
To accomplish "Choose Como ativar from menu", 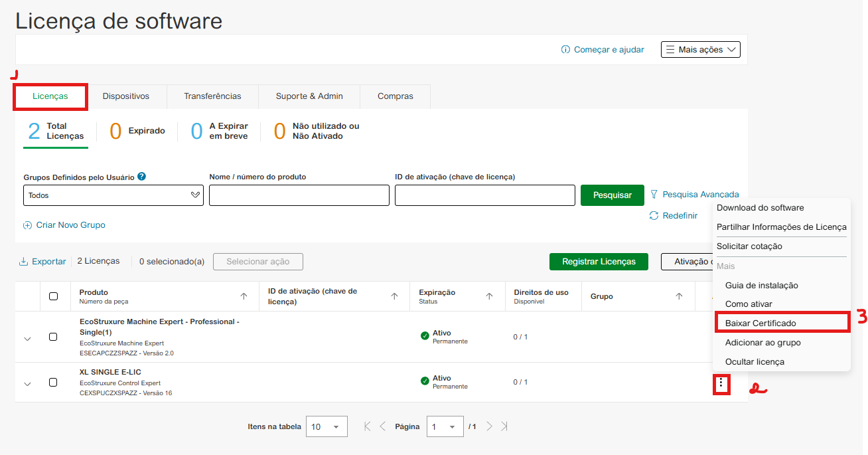I will (749, 304).
